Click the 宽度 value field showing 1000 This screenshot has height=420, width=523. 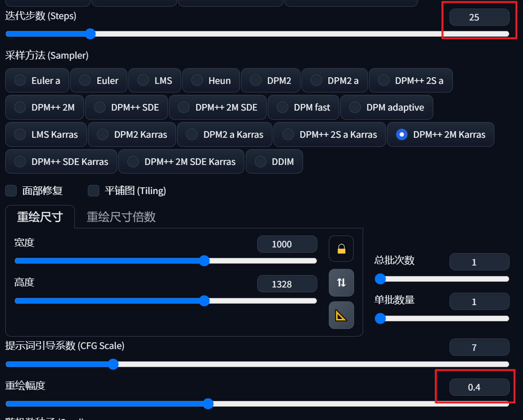[287, 244]
